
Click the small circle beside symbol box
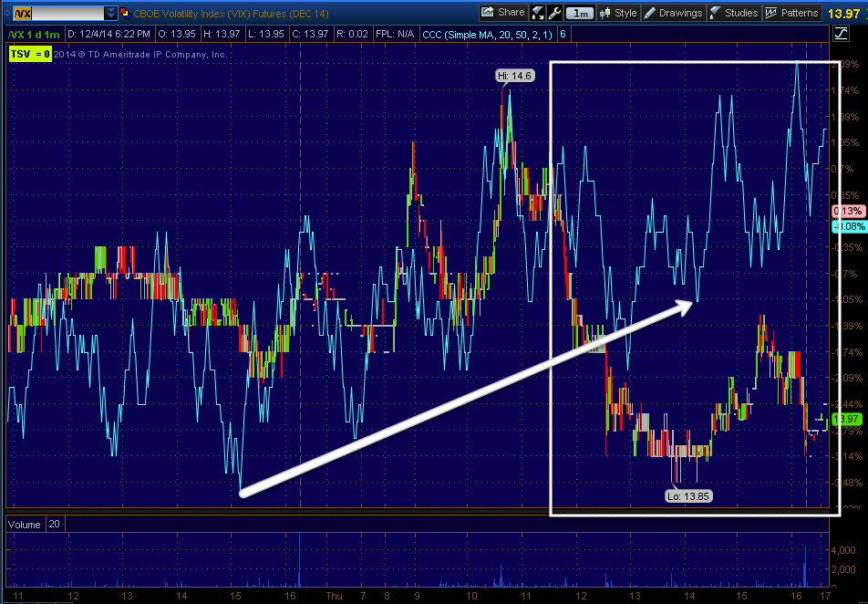(7, 14)
